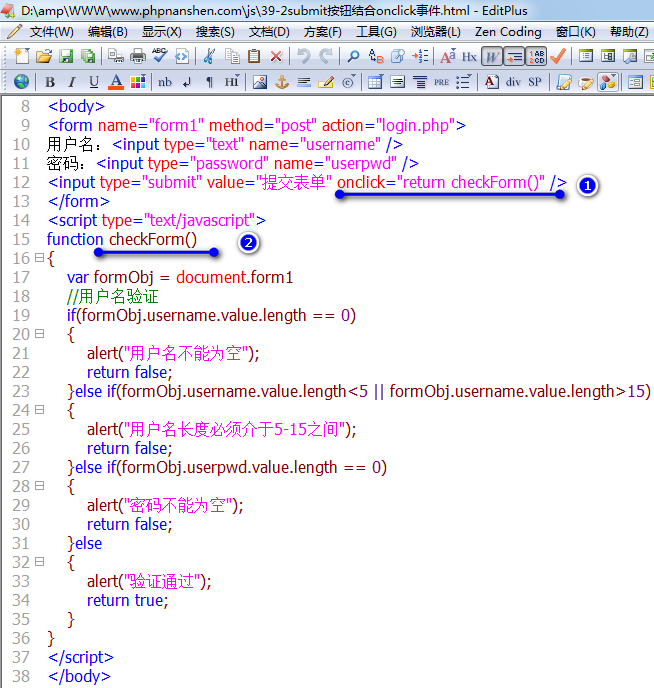The image size is (654, 688).
Task: Insert a div tag from the toolbar
Action: [x=513, y=82]
